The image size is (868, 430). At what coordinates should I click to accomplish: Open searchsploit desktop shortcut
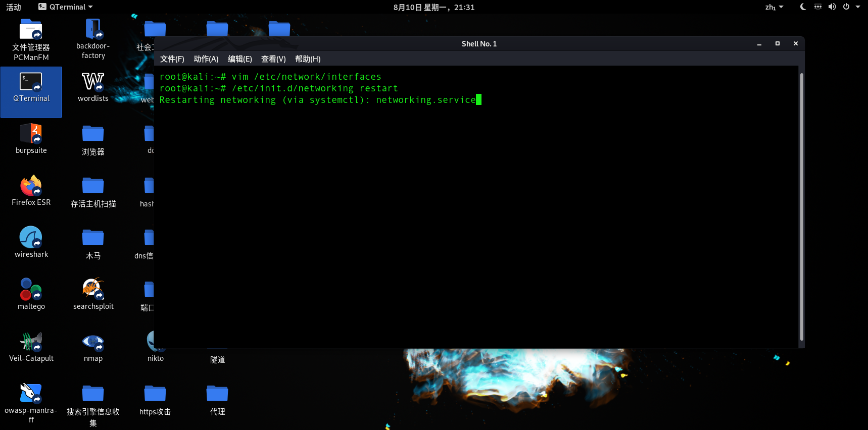coord(93,294)
